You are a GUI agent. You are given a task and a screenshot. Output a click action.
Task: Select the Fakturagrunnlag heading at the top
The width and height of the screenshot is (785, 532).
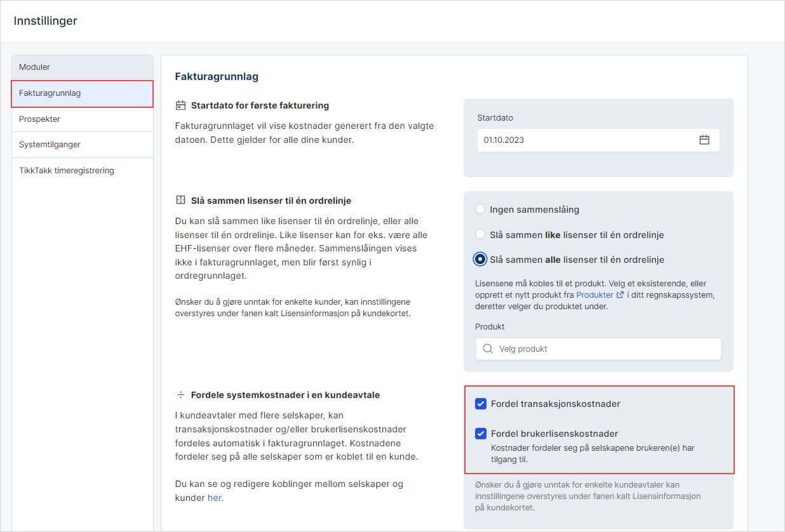[x=216, y=76]
